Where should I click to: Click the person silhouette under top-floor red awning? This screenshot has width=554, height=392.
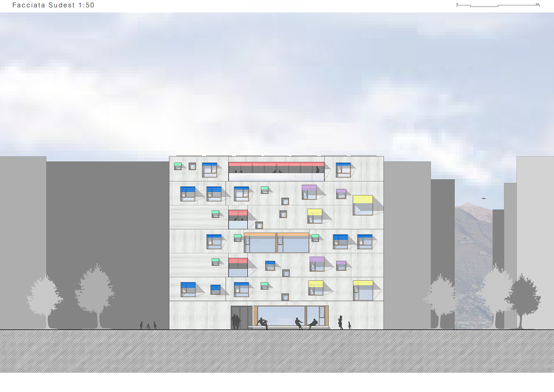[x=317, y=170]
